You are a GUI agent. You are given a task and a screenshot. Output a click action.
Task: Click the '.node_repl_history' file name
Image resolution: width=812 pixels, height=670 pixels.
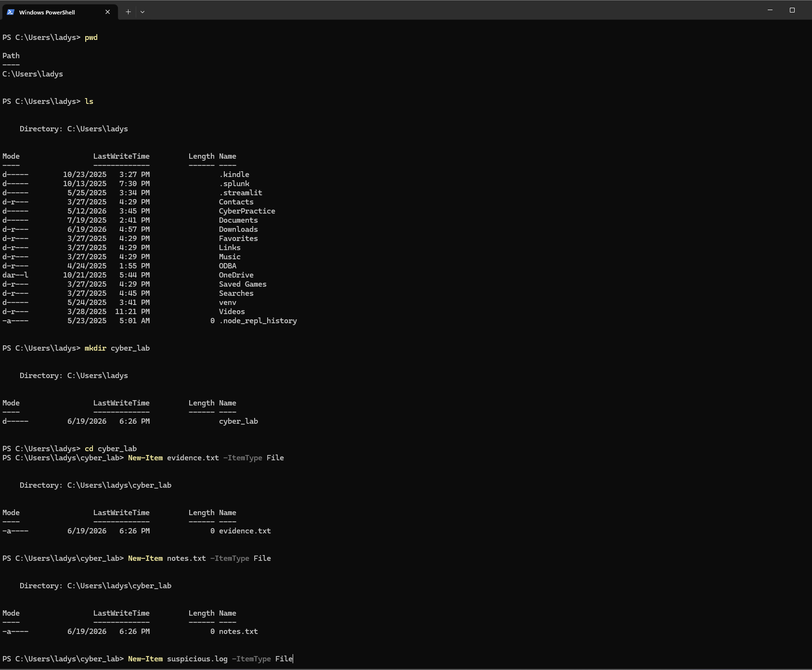click(258, 321)
